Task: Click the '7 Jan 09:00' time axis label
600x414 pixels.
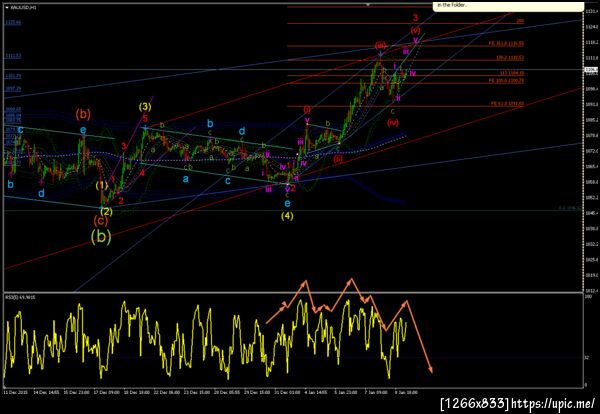Action: point(376,392)
